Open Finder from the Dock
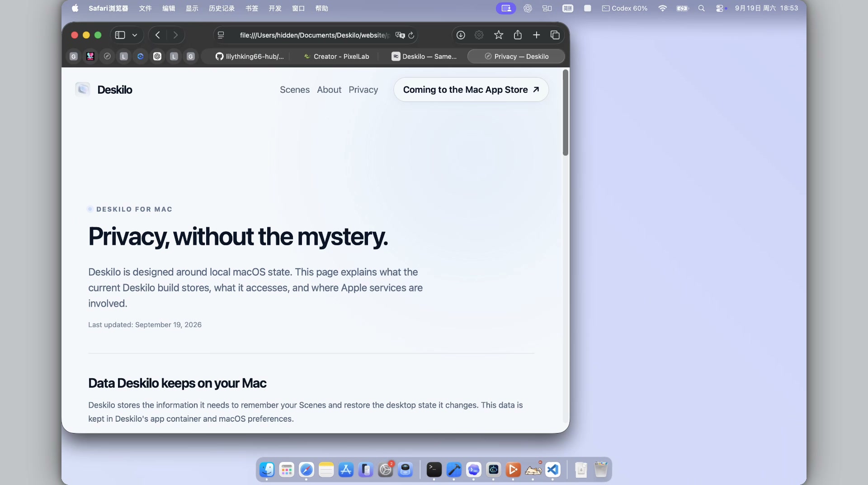 [x=267, y=470]
